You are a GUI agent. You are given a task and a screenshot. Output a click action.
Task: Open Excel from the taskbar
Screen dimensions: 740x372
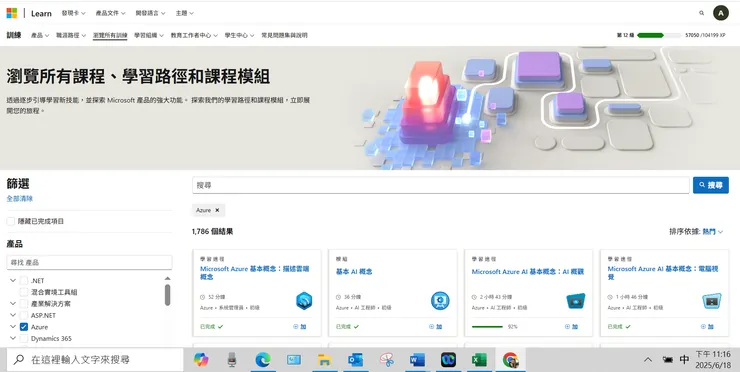(x=479, y=360)
